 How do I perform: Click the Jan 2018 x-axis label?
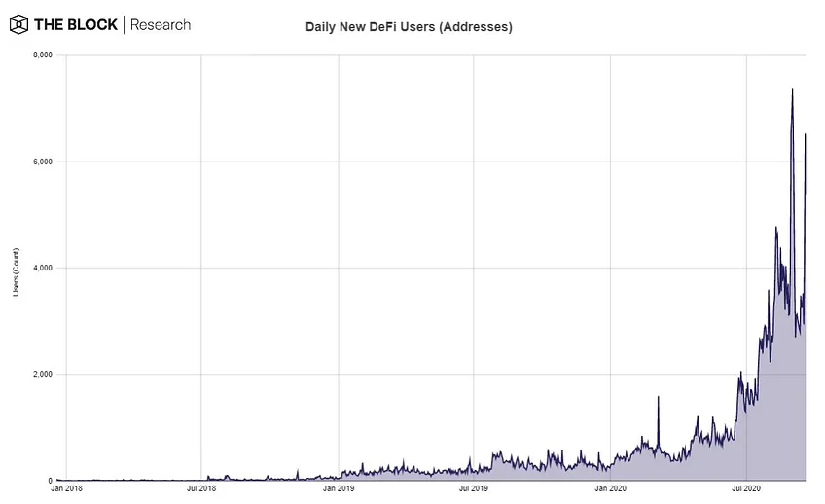[x=66, y=488]
